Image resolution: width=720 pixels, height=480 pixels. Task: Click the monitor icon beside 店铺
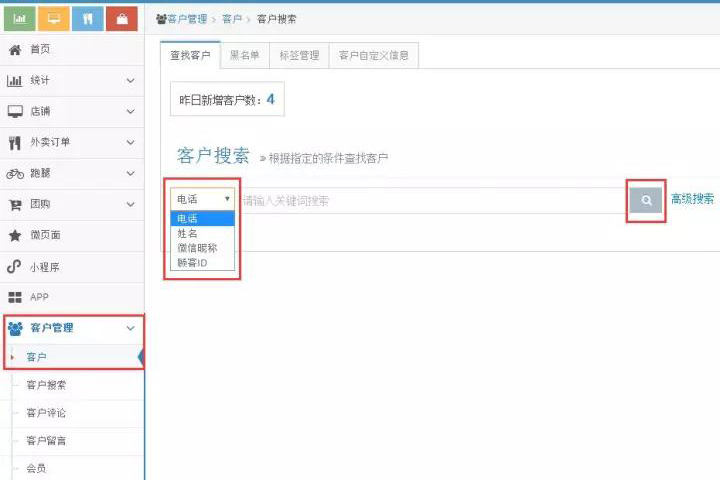click(15, 112)
